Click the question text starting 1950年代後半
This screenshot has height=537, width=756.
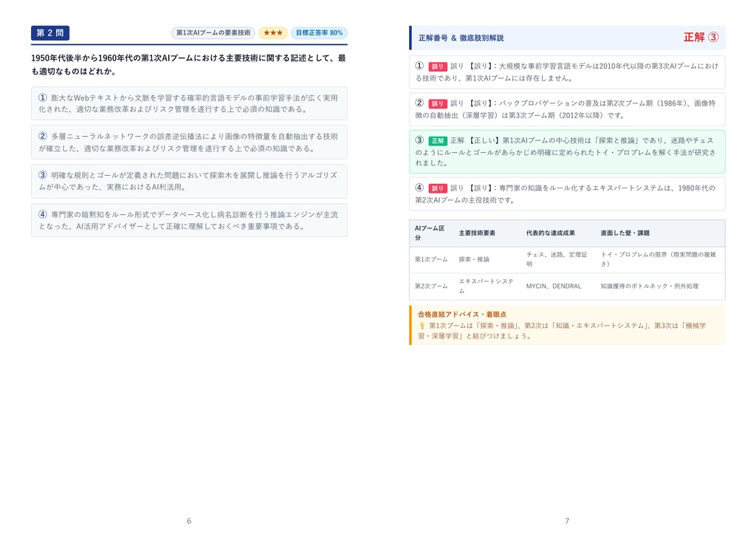pos(188,65)
